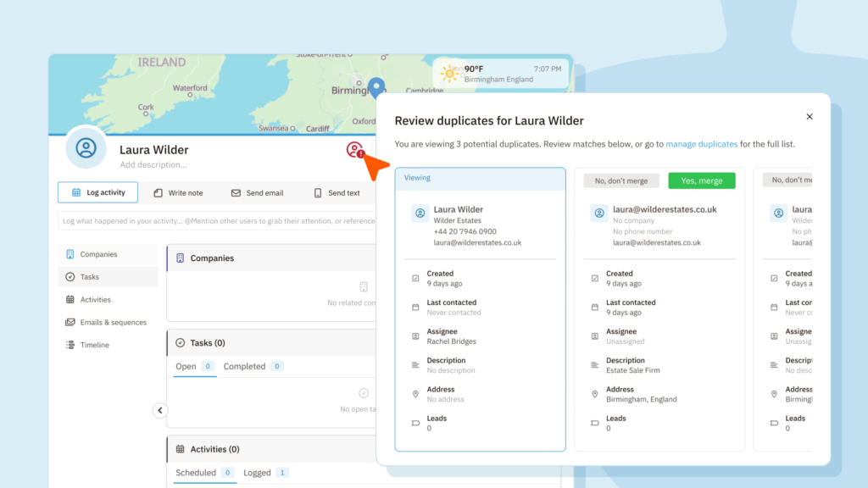
Task: Click the +44 20 7946 0900 phone number
Action: [465, 232]
